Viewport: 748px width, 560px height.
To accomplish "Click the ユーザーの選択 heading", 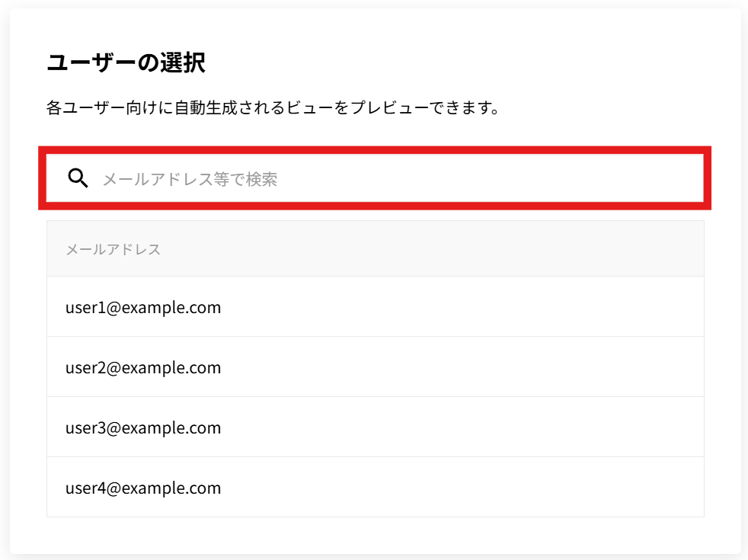I will click(x=126, y=63).
